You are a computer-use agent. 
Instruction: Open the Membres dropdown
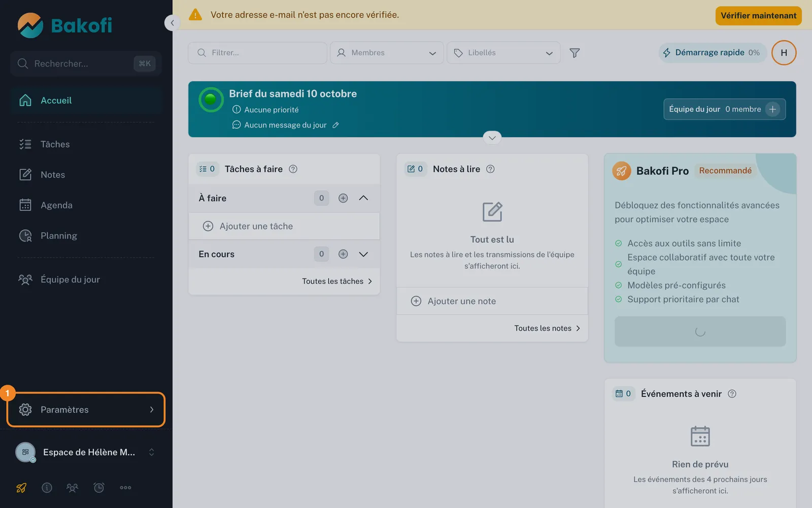click(387, 53)
